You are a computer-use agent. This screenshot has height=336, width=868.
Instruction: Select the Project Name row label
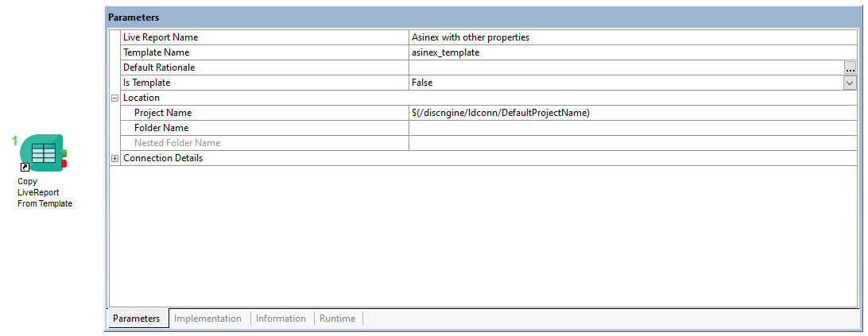tap(163, 113)
